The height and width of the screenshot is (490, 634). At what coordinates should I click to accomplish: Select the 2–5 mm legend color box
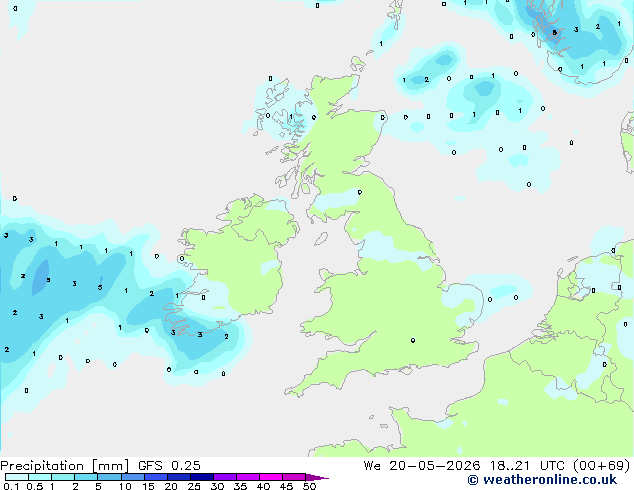pos(86,477)
